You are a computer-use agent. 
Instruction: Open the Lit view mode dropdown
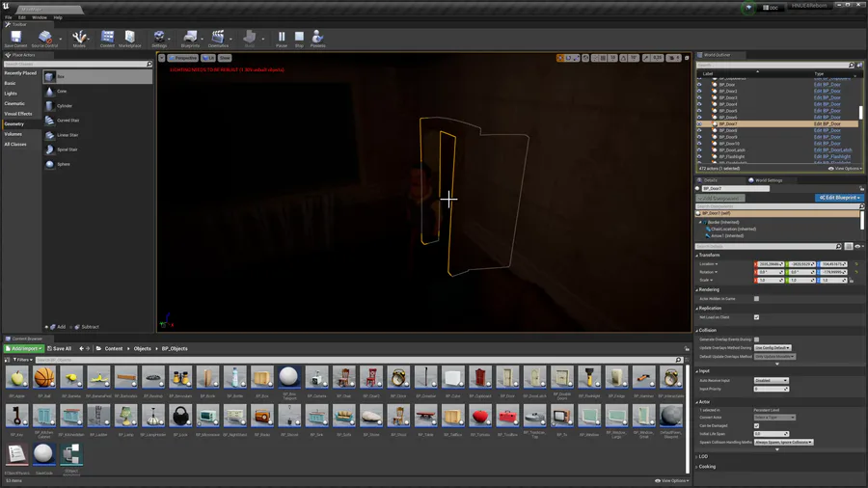(x=208, y=58)
